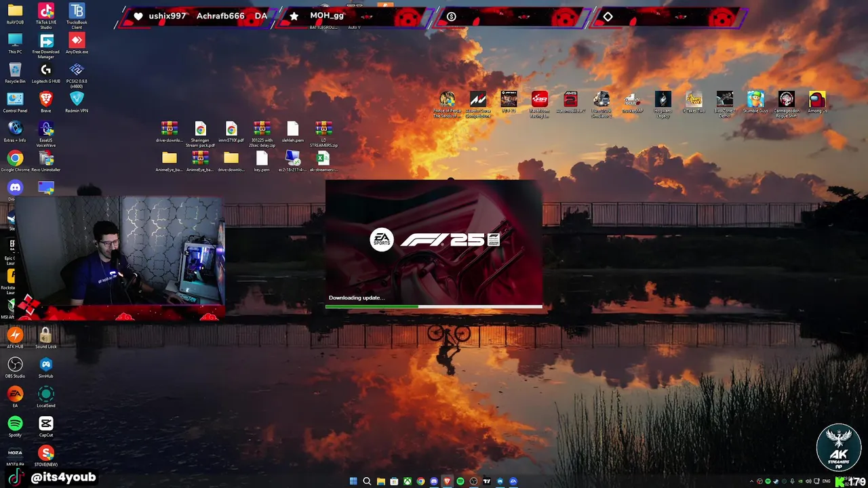Open BlastZone 2 Demo shortcut
The height and width of the screenshot is (488, 868).
[x=725, y=104]
